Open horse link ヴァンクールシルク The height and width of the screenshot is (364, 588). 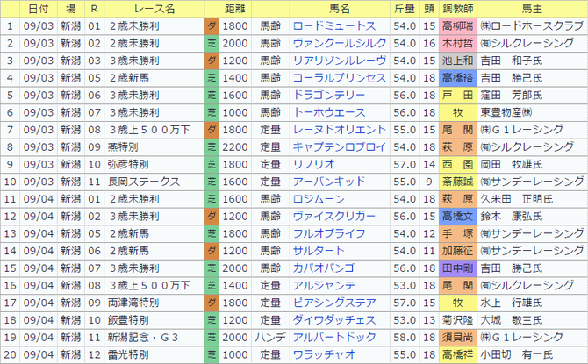coord(340,44)
